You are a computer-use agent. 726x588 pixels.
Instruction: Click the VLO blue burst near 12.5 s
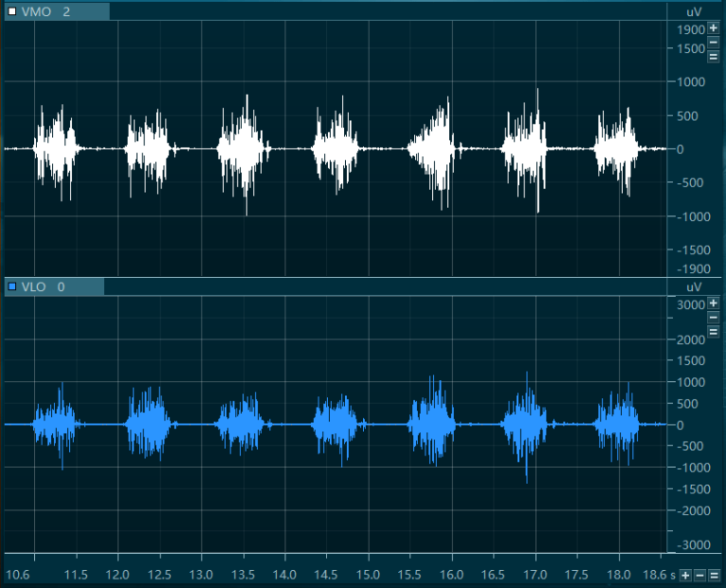pos(149,424)
